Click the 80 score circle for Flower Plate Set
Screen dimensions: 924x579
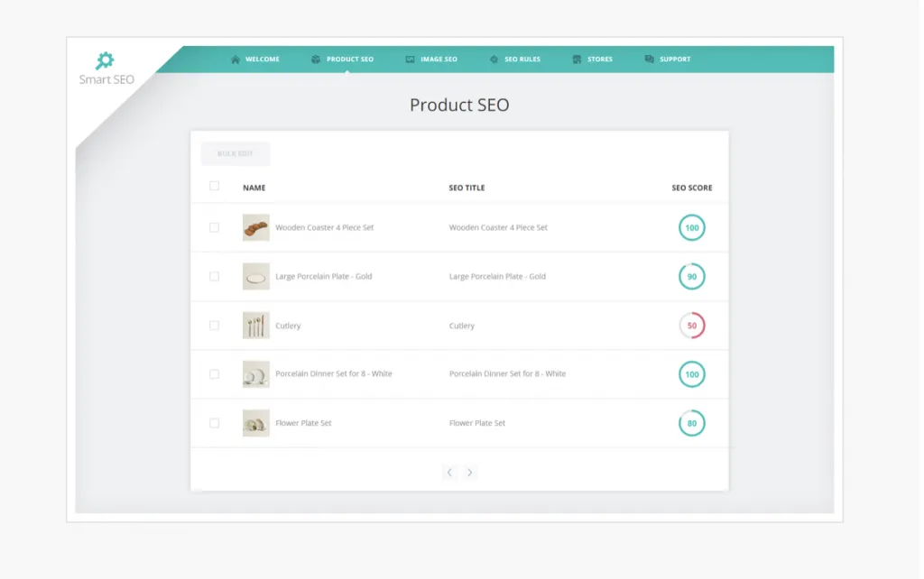pyautogui.click(x=692, y=423)
